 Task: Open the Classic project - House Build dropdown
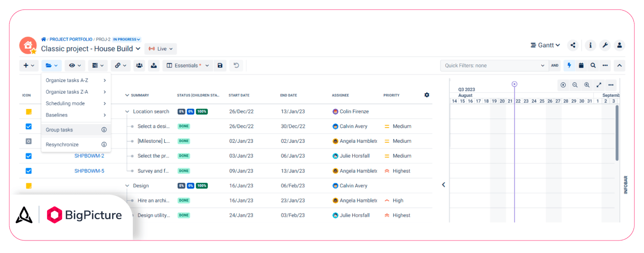coord(91,49)
